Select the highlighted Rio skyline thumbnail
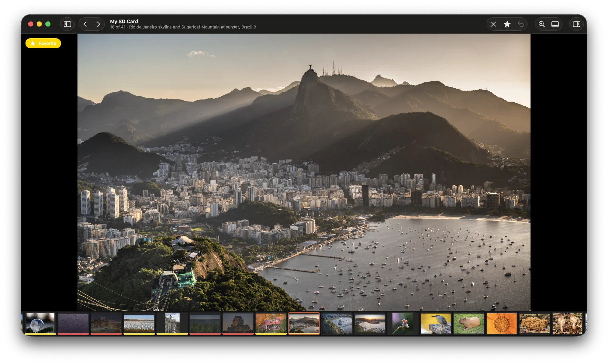 [304, 324]
